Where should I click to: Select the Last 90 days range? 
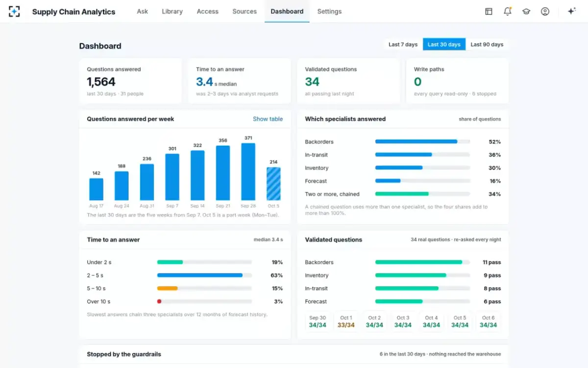pos(487,45)
